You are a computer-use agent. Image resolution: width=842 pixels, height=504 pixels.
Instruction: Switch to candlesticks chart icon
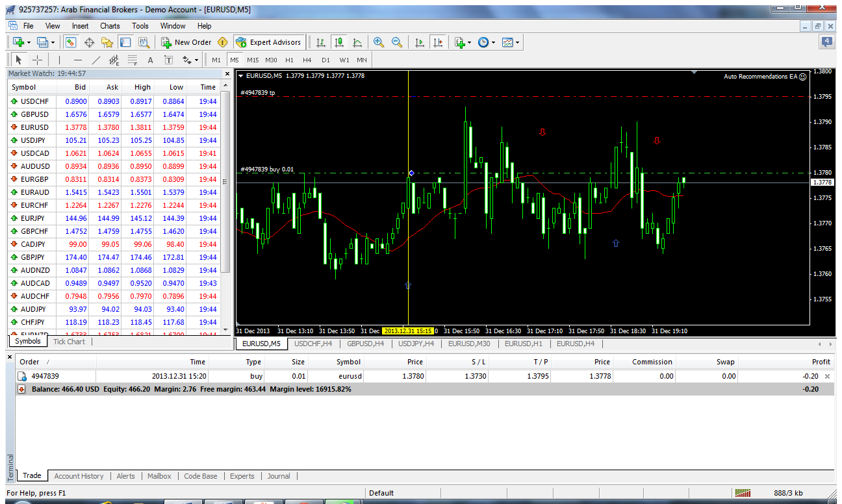pyautogui.click(x=338, y=42)
